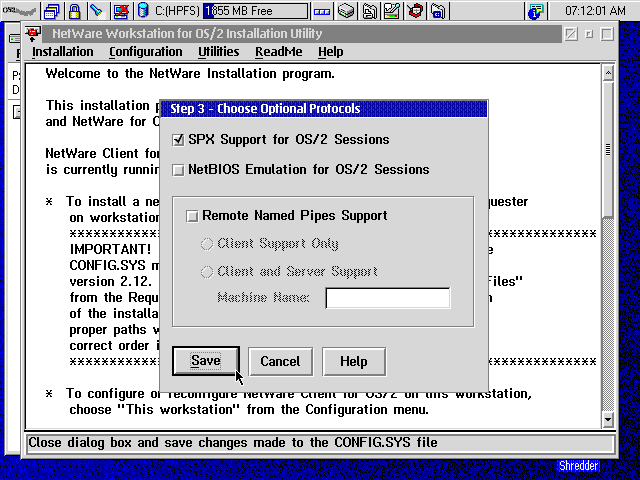Click the shutdown icon with red X
This screenshot has width=640, height=480.
coord(122,11)
